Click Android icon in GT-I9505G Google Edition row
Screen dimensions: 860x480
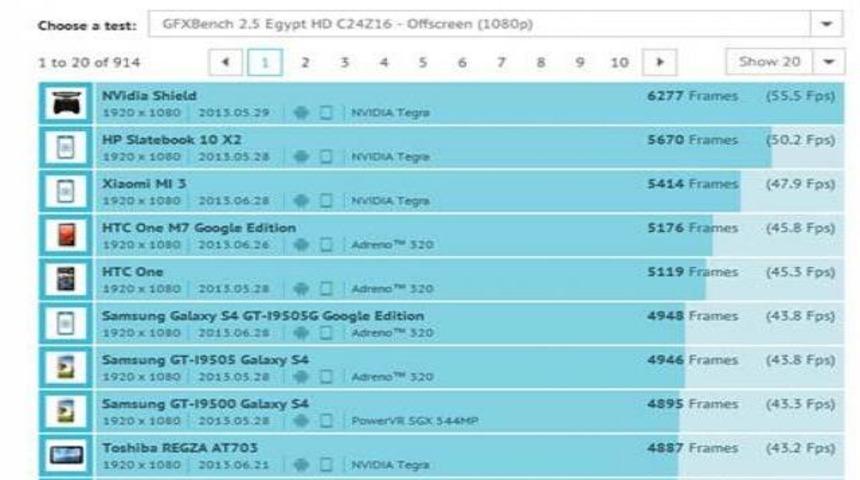point(301,333)
